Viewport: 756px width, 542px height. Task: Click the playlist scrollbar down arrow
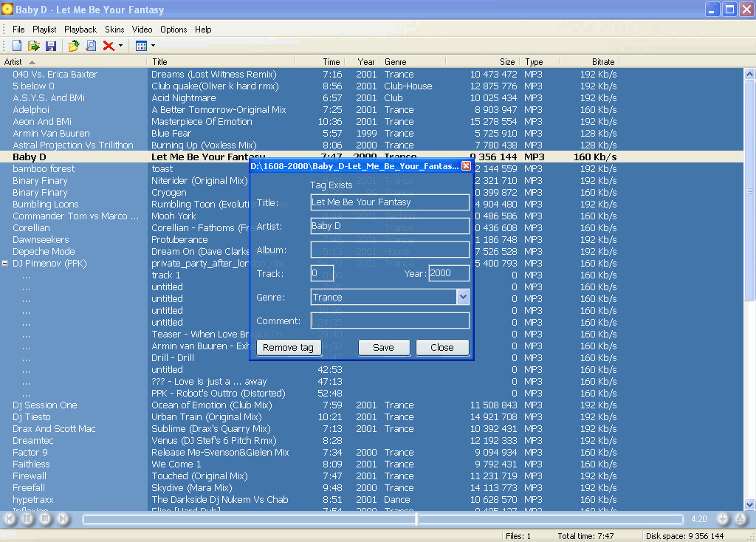749,505
